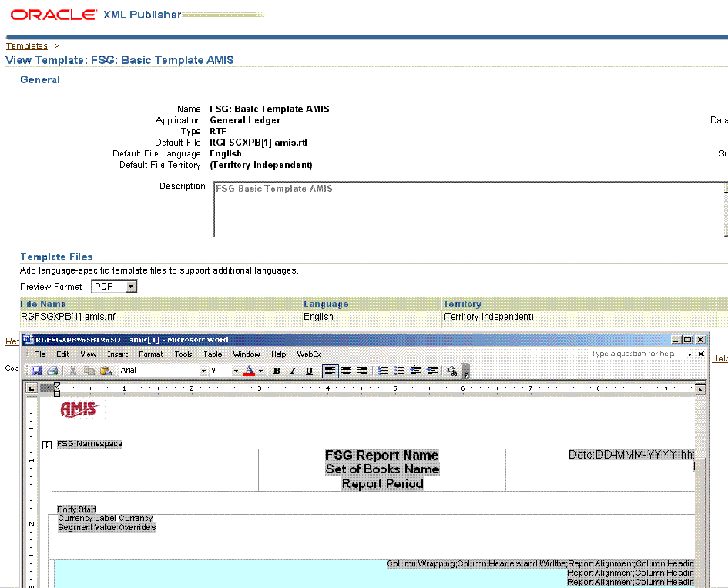Toggle Underline formatting button
The height and width of the screenshot is (588, 728).
click(309, 371)
